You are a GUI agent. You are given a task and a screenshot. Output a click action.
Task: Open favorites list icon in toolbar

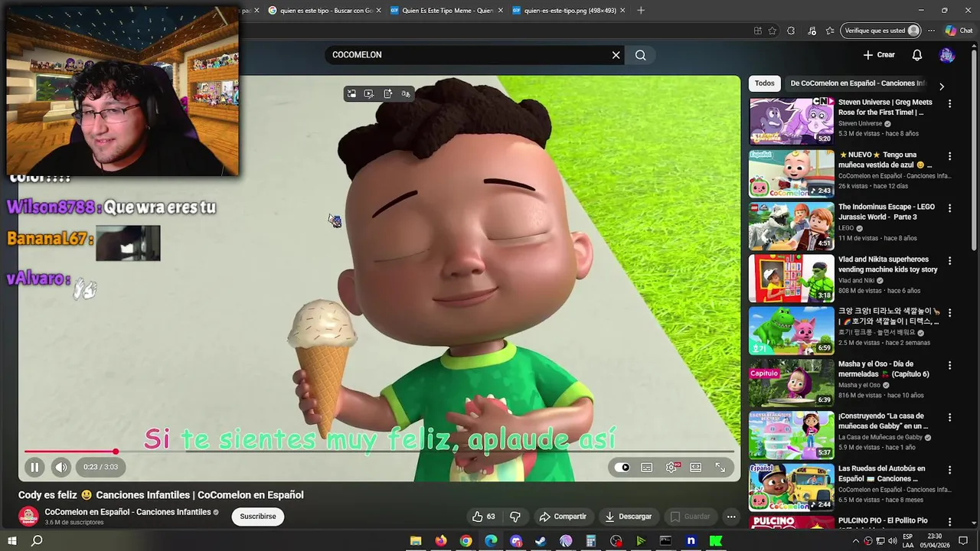[830, 31]
